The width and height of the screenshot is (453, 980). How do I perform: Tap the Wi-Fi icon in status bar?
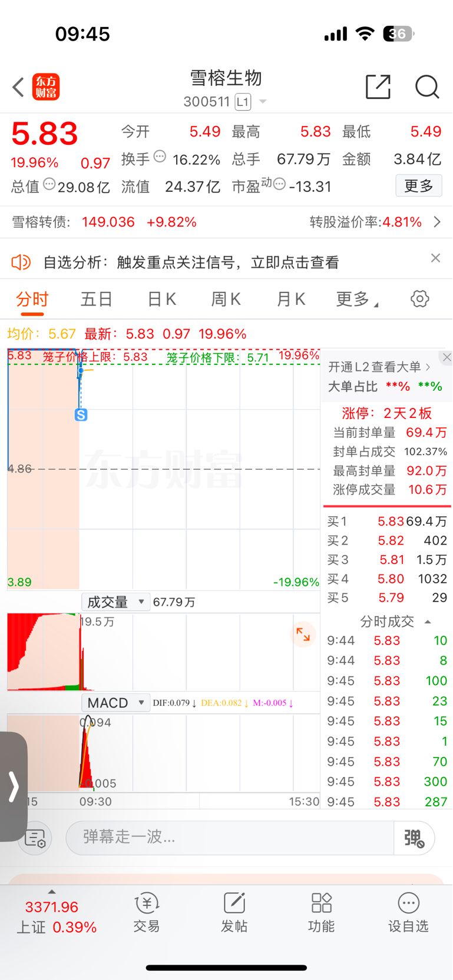point(365,34)
